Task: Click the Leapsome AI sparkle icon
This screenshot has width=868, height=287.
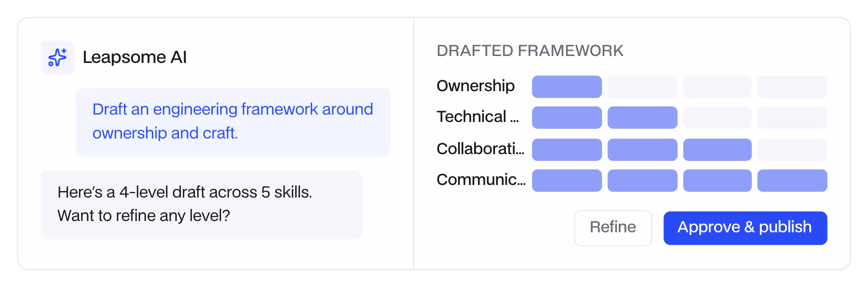Action: coord(58,57)
